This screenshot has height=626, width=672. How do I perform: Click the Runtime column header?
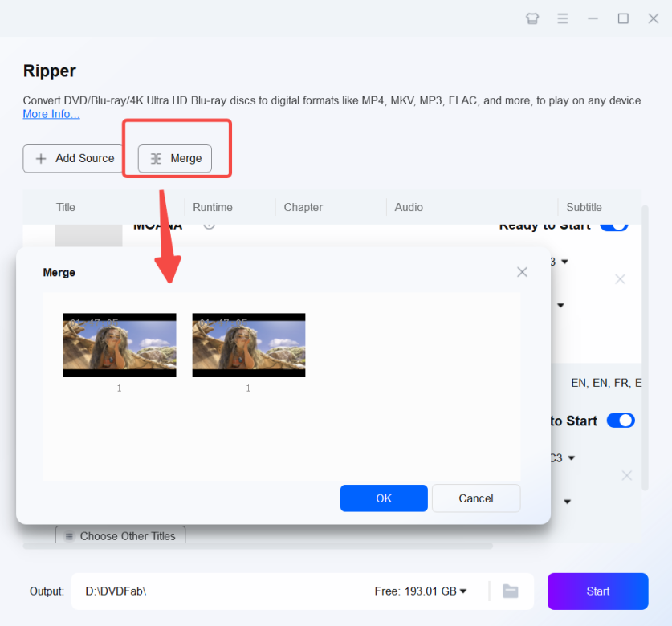point(213,207)
